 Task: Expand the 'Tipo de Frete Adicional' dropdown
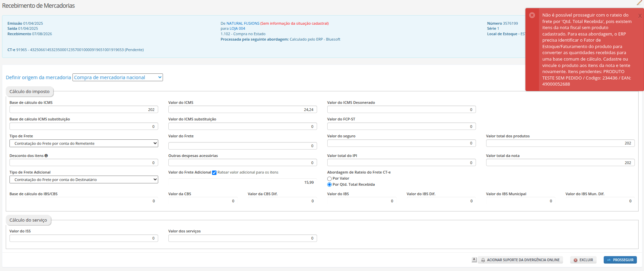(x=84, y=180)
